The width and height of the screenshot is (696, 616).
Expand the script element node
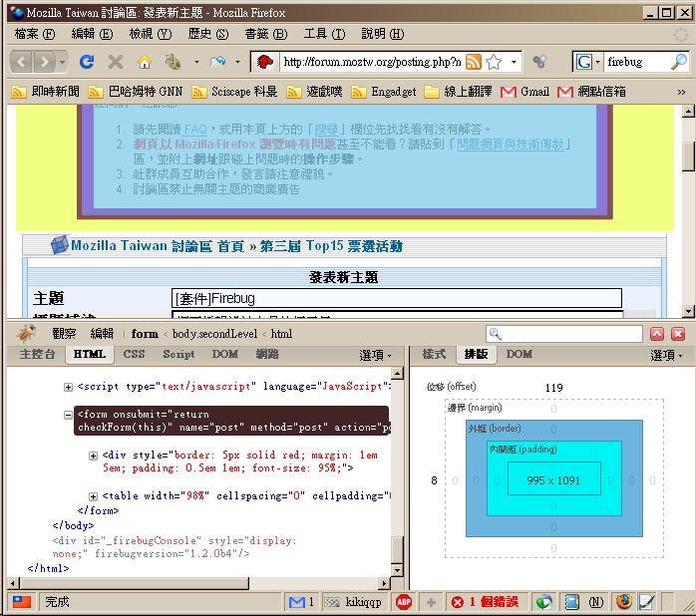click(68, 387)
